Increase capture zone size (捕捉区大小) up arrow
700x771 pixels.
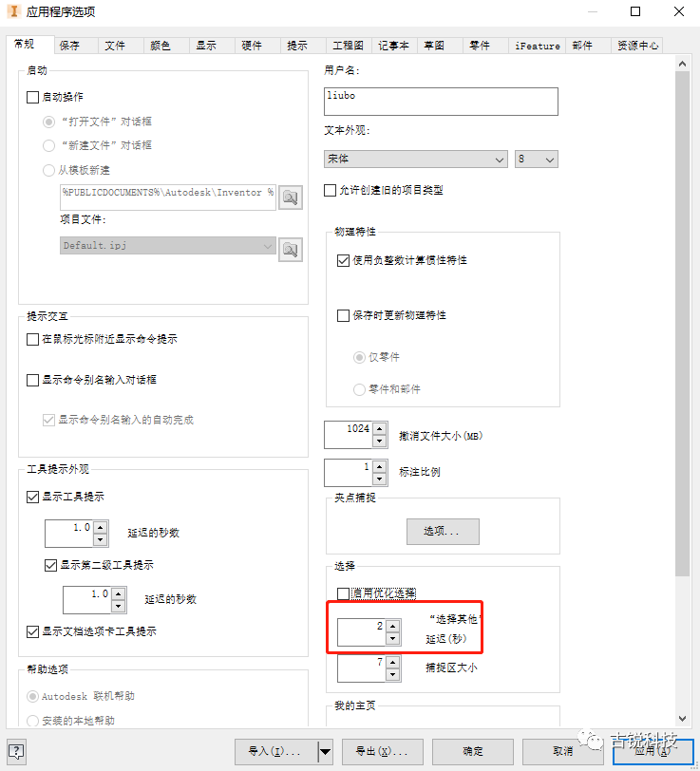[x=392, y=663]
